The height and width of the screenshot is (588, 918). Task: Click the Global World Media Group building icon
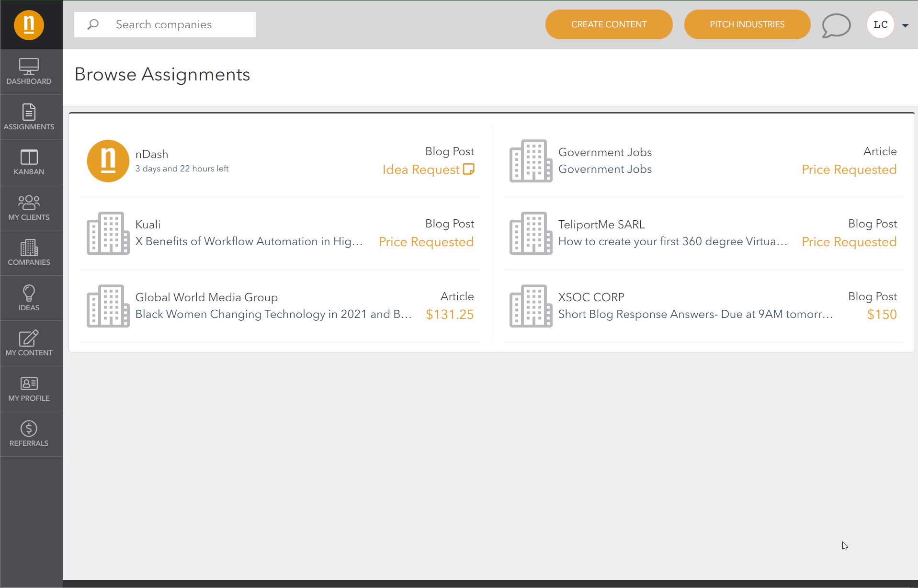coord(108,306)
